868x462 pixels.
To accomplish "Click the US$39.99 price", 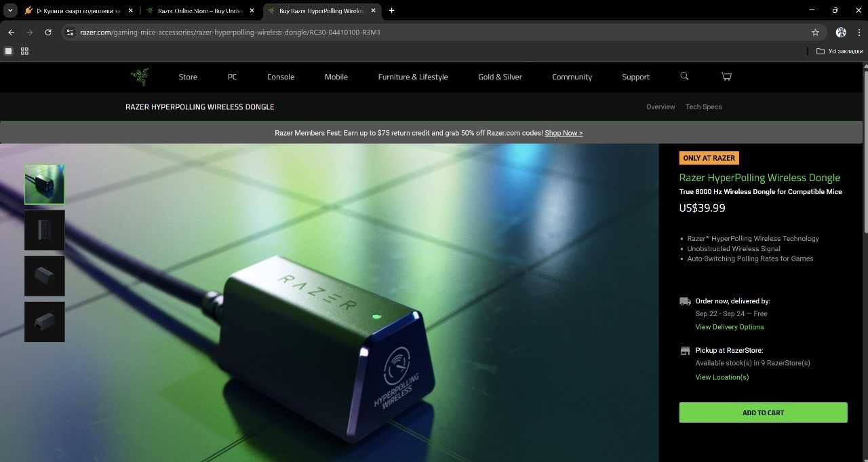I will pyautogui.click(x=702, y=208).
